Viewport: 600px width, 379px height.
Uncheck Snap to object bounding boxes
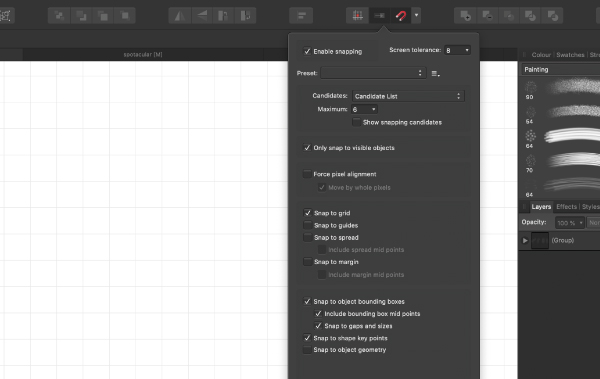(x=307, y=301)
